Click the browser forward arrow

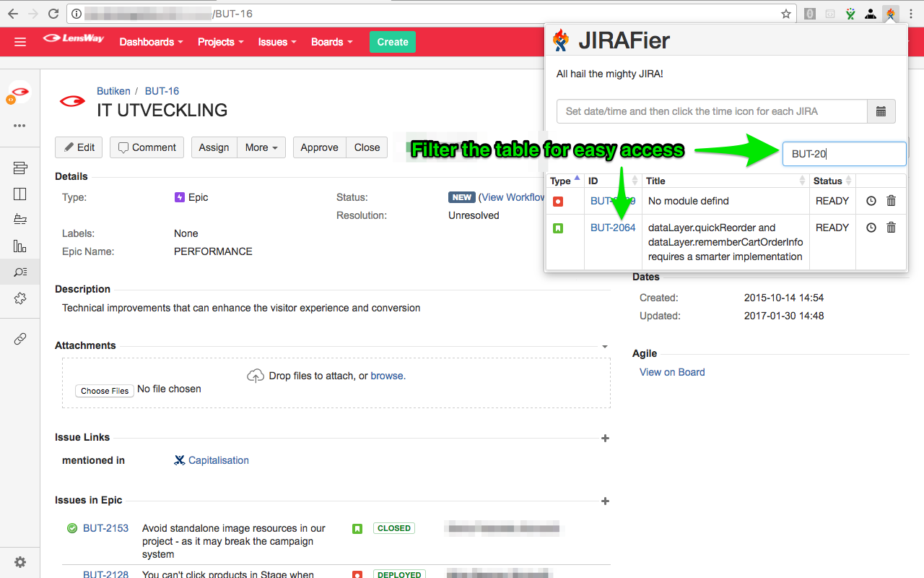click(x=33, y=14)
